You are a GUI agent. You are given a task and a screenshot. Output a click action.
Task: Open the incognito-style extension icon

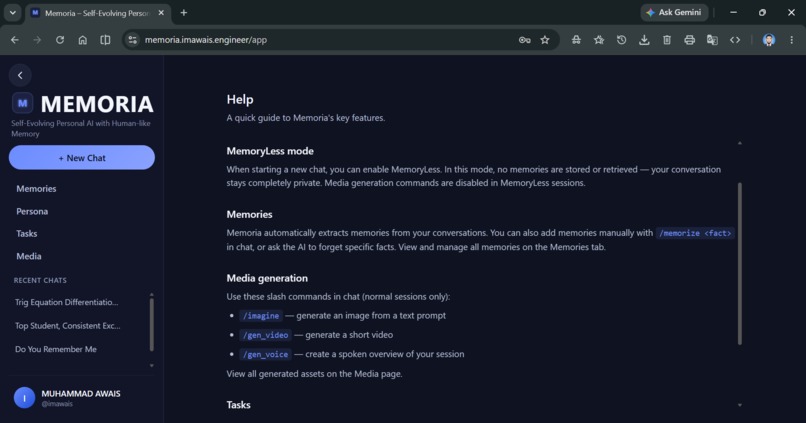(x=576, y=40)
